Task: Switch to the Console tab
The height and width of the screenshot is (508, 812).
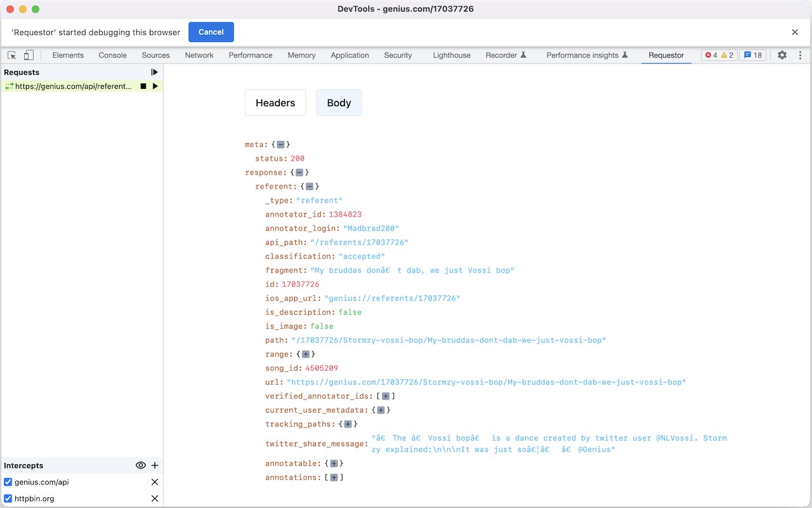Action: 113,55
